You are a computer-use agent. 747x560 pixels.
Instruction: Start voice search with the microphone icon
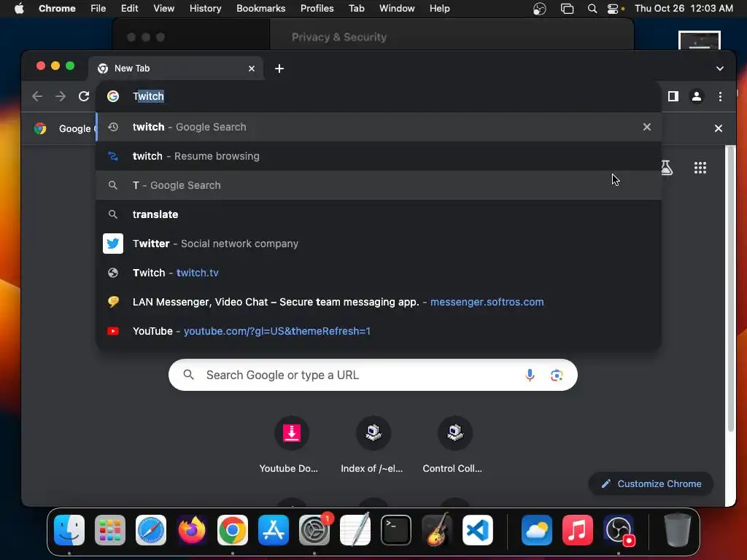[530, 375]
